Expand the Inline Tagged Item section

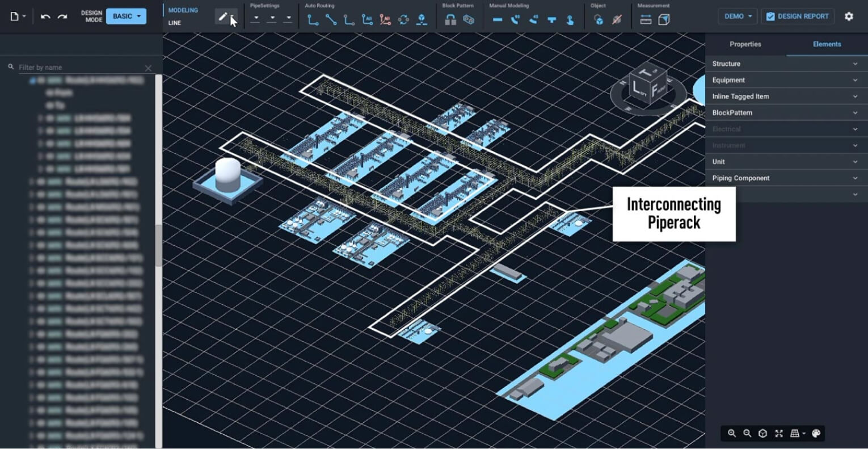[x=786, y=96]
